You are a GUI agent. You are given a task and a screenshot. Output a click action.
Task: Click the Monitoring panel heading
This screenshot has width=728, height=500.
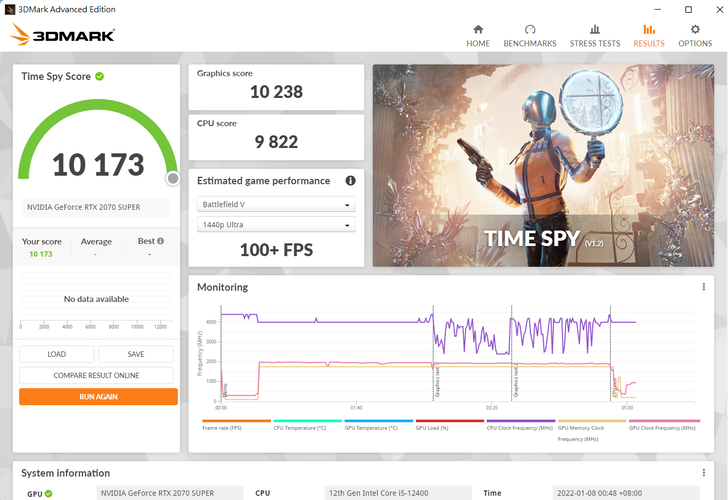[222, 287]
